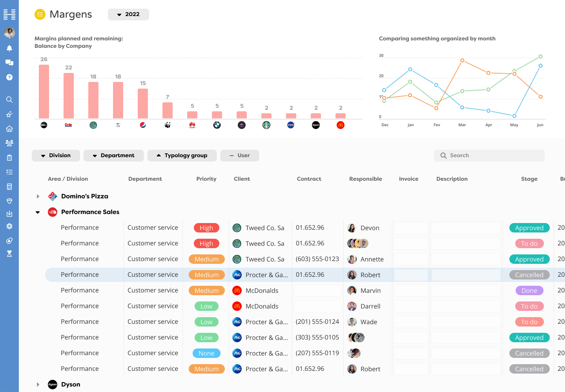565x392 pixels.
Task: Click the tallest bar labeled 26
Action: (x=44, y=91)
